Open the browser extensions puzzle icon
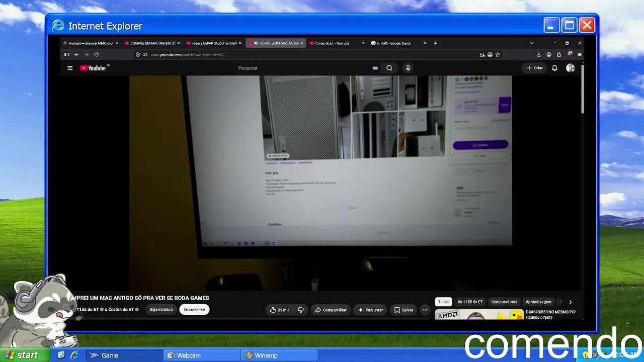The height and width of the screenshot is (362, 644). pos(559,55)
